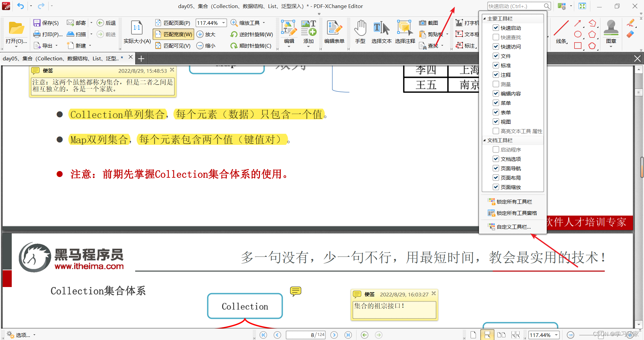Uncheck 快速启动 toolbar option
The height and width of the screenshot is (340, 644).
tap(496, 28)
